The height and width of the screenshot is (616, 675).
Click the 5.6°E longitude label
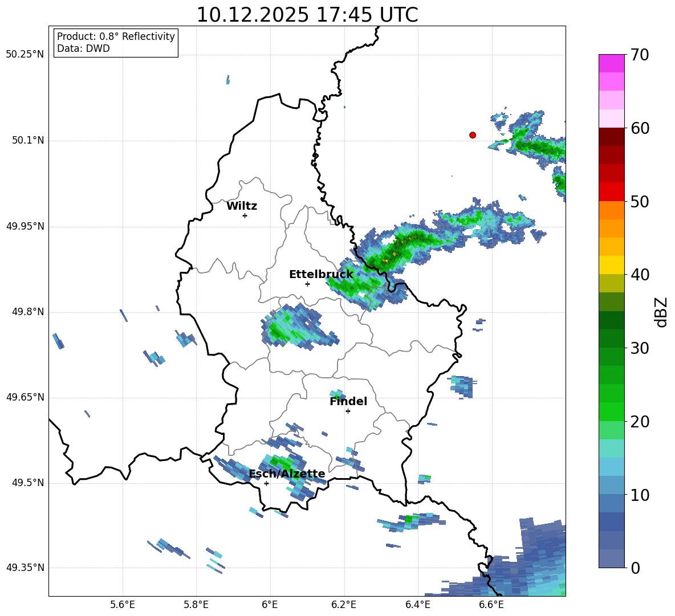[123, 605]
